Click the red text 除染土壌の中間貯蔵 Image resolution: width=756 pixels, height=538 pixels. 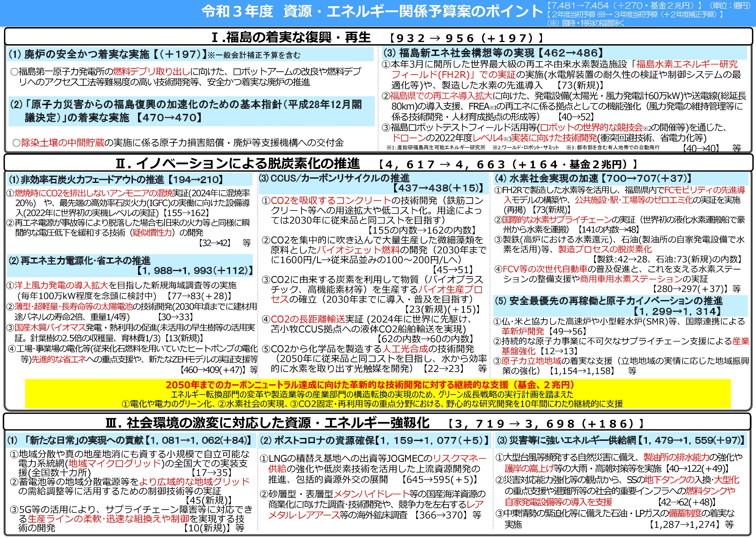(x=63, y=143)
